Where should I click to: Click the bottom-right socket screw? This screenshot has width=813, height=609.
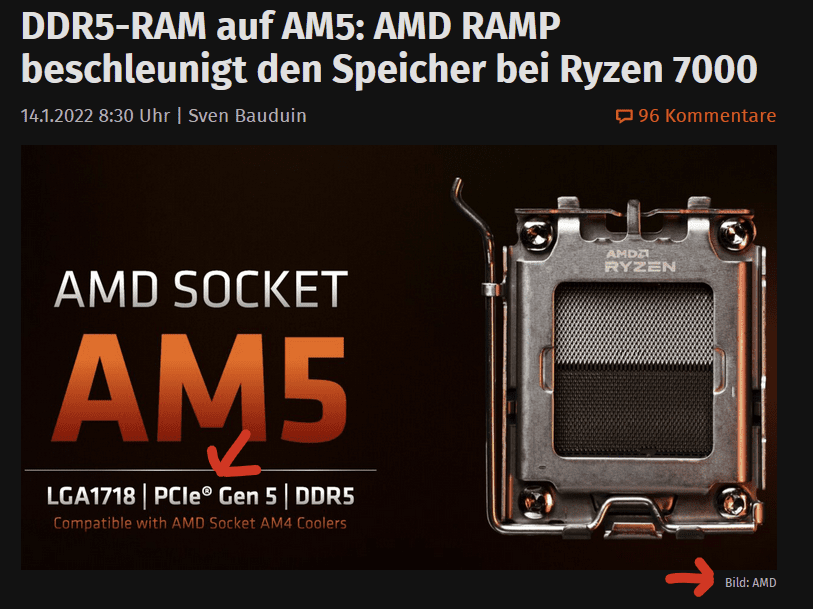coord(732,502)
